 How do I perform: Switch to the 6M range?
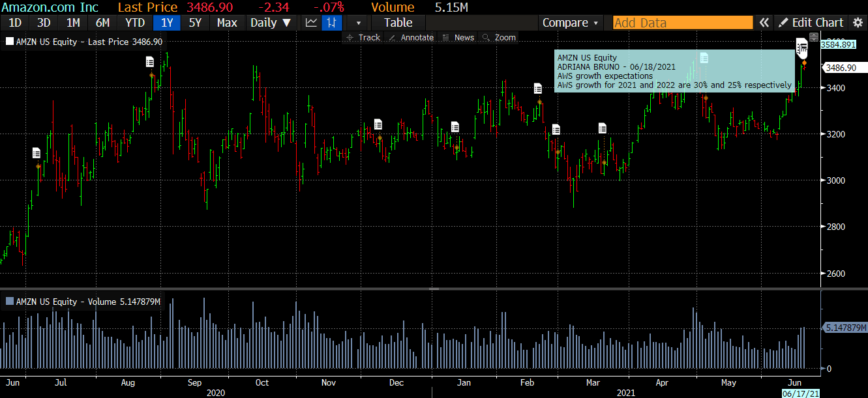click(x=102, y=23)
